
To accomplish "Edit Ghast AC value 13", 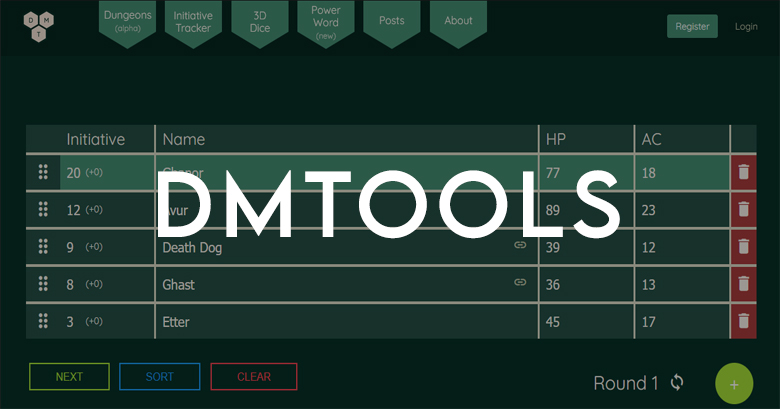I will pyautogui.click(x=649, y=285).
